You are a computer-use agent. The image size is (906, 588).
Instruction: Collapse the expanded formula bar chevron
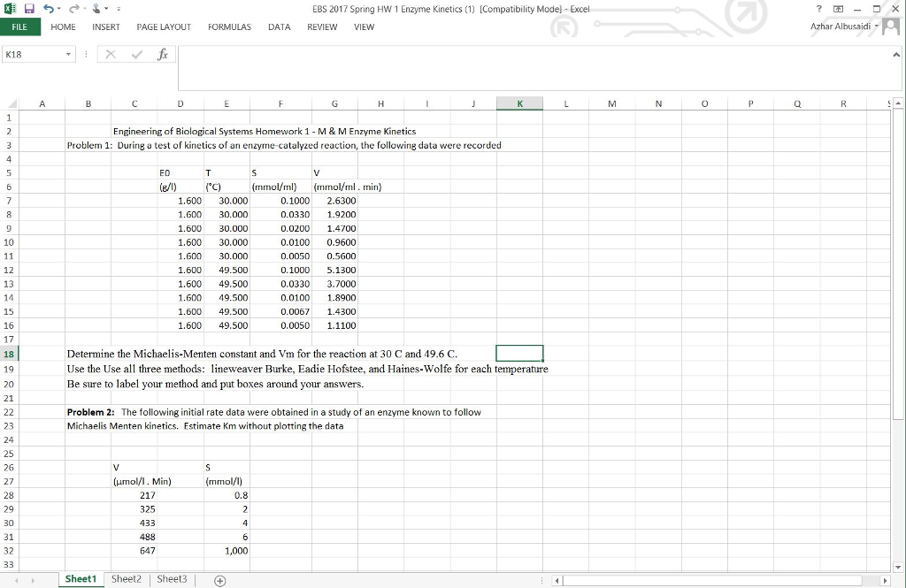coord(896,55)
